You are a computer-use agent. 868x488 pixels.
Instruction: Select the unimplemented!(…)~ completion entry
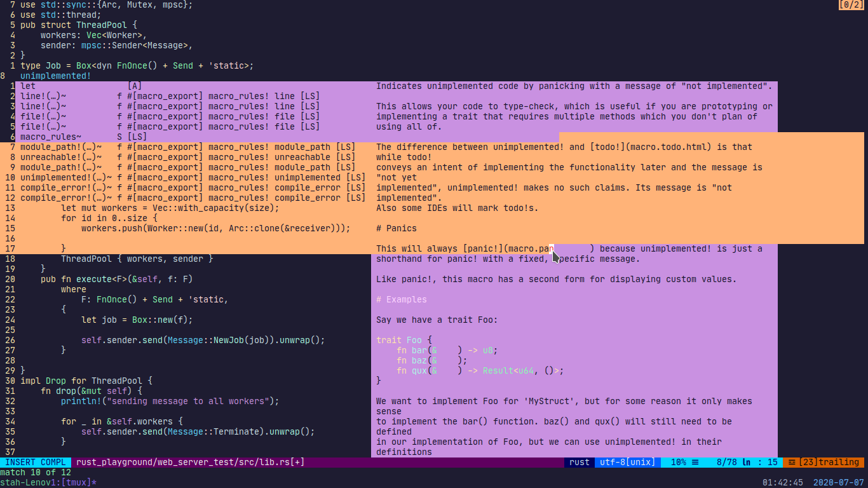point(193,177)
